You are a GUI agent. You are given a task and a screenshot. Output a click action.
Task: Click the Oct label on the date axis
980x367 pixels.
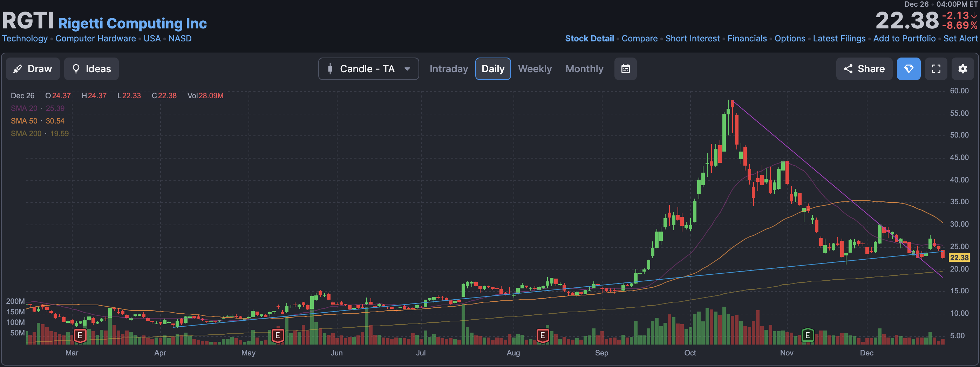coord(690,353)
